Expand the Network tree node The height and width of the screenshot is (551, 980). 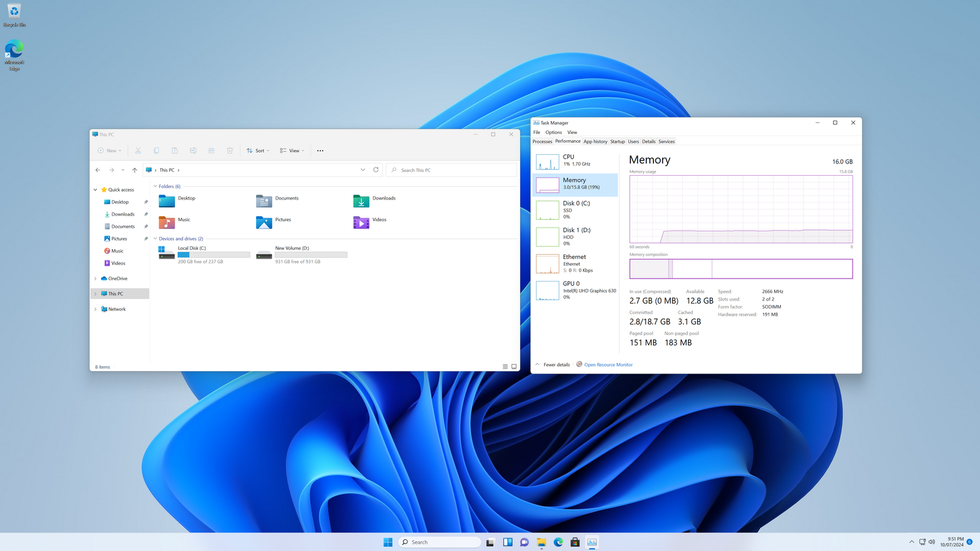click(x=96, y=309)
